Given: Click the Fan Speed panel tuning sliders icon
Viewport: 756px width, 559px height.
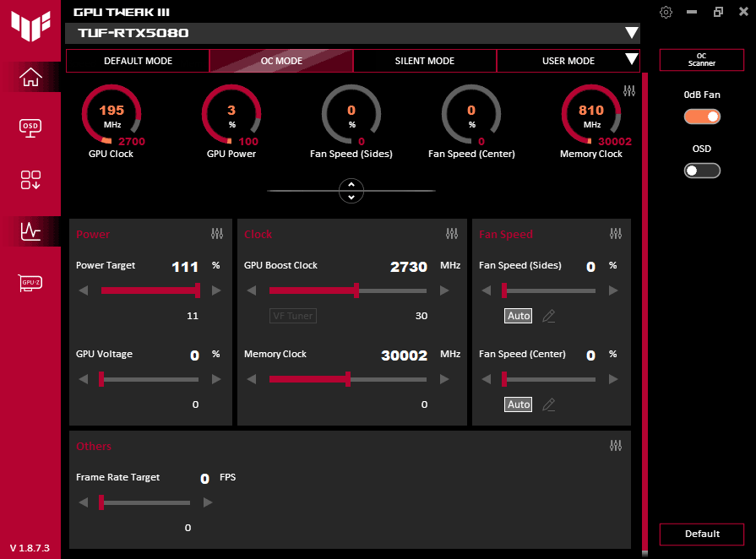Looking at the screenshot, I should [616, 234].
